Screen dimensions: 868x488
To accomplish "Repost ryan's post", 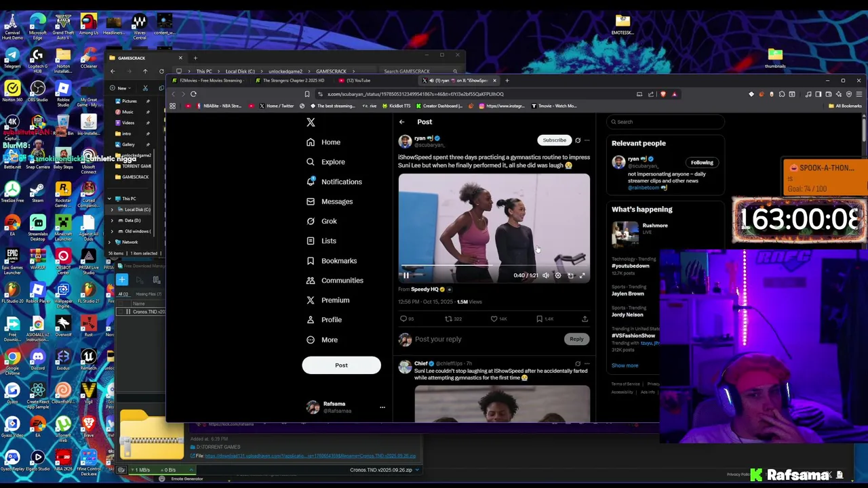I will pyautogui.click(x=448, y=319).
